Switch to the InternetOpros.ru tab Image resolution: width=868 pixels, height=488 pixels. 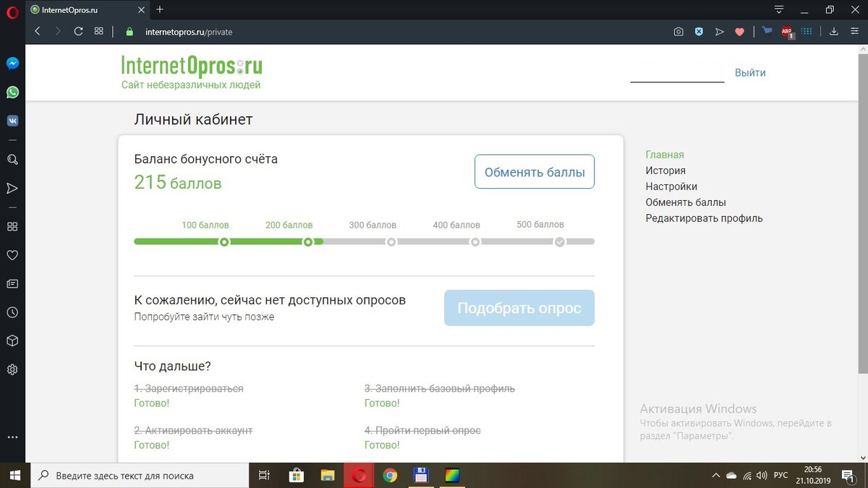tap(72, 10)
